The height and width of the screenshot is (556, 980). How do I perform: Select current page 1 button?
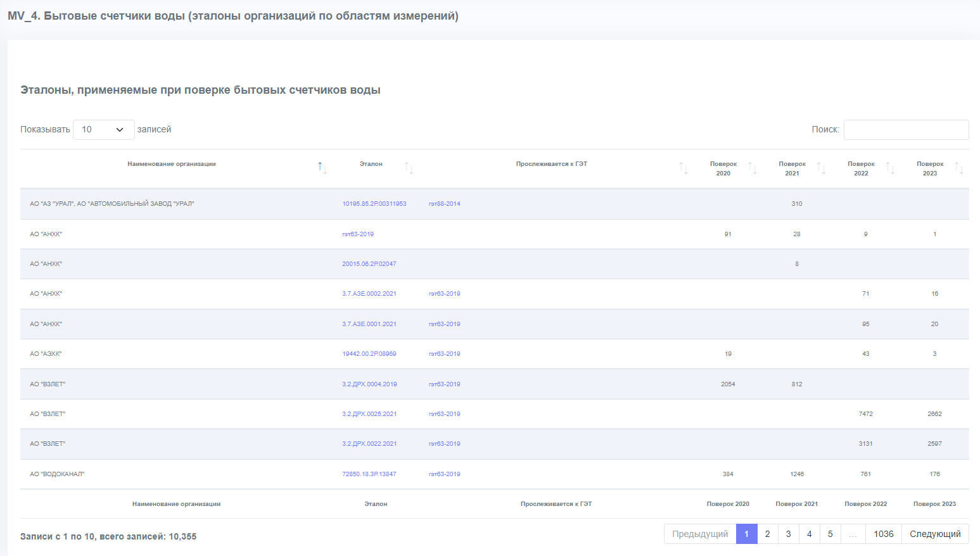click(746, 534)
